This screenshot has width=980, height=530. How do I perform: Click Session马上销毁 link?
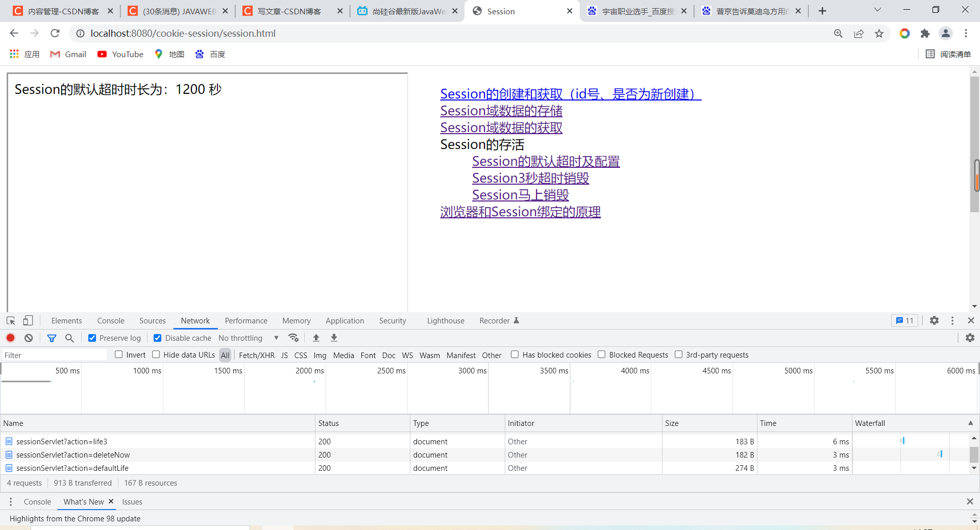520,195
